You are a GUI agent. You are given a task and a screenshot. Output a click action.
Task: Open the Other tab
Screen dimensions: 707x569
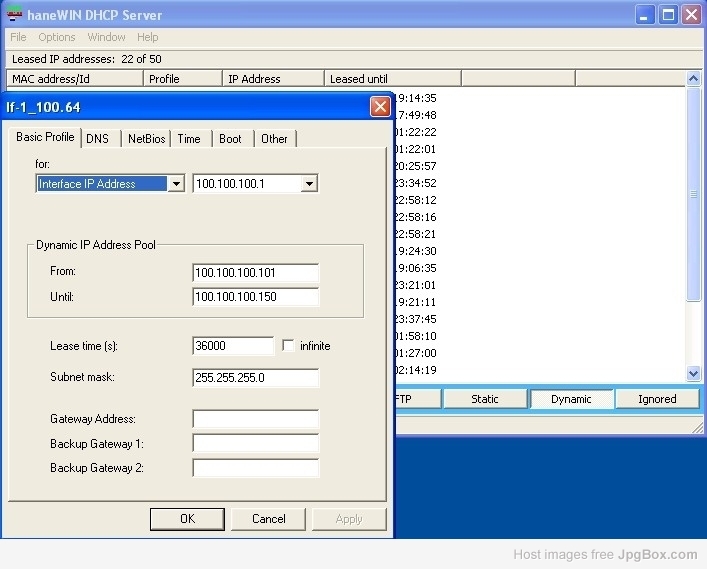pyautogui.click(x=274, y=139)
